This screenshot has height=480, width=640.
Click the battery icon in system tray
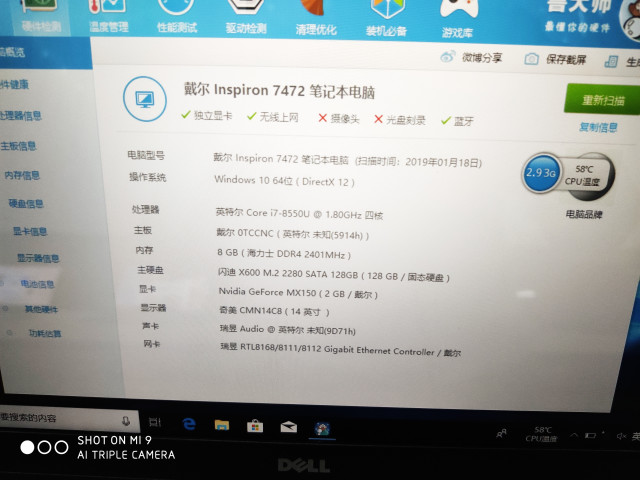tap(590, 436)
